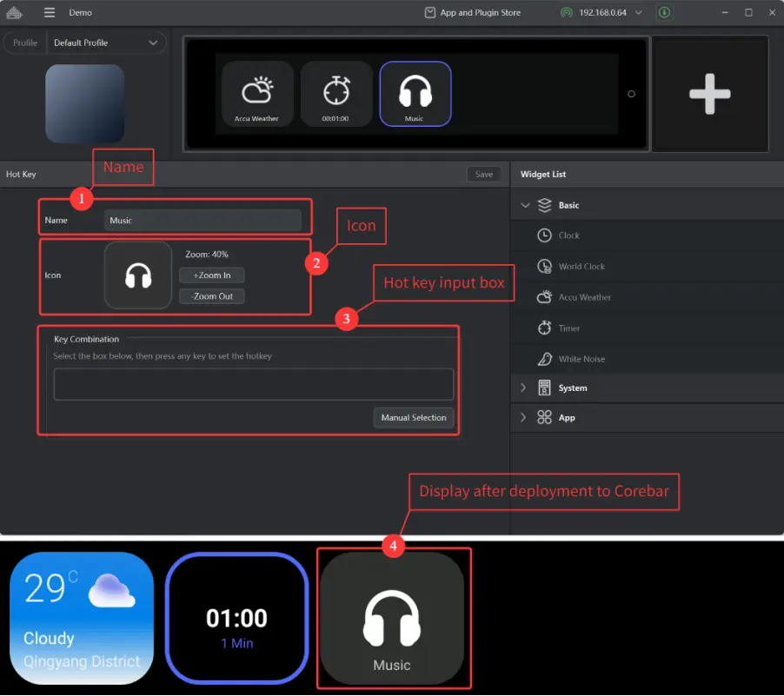The width and height of the screenshot is (784, 696).
Task: Select Timer widget in the list
Action: pyautogui.click(x=647, y=328)
